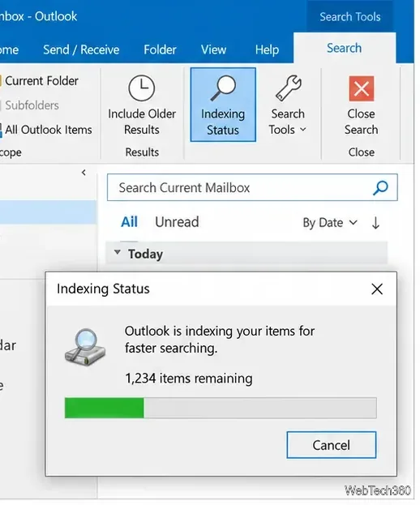Select All Outlook Items scope
This screenshot has width=420, height=505.
[x=45, y=130]
